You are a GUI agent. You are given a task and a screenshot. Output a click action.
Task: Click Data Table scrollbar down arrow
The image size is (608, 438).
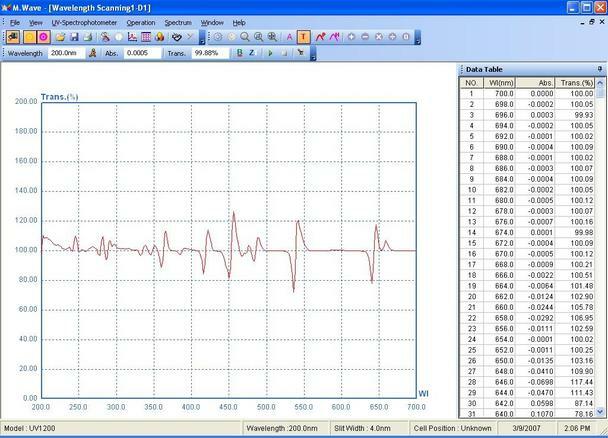(x=600, y=412)
